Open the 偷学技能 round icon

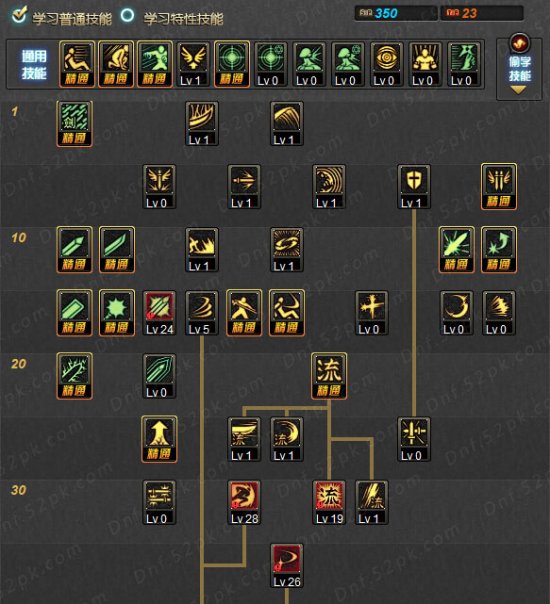(x=519, y=43)
